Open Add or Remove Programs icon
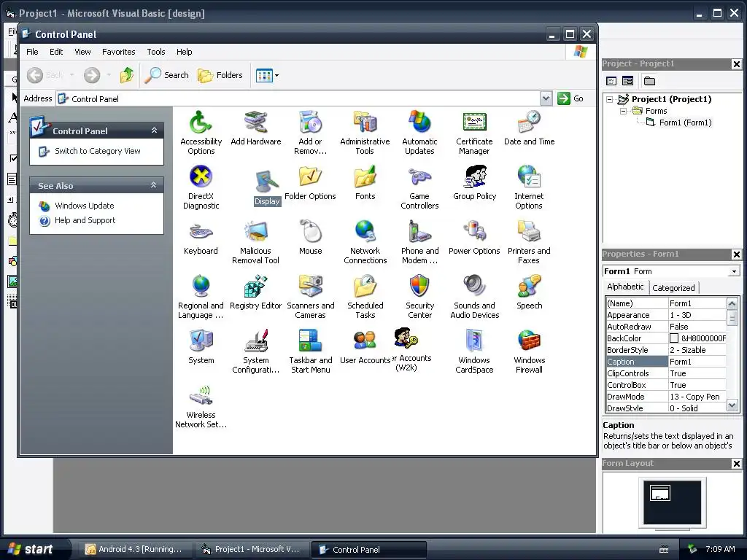This screenshot has width=747, height=560. coord(310,132)
